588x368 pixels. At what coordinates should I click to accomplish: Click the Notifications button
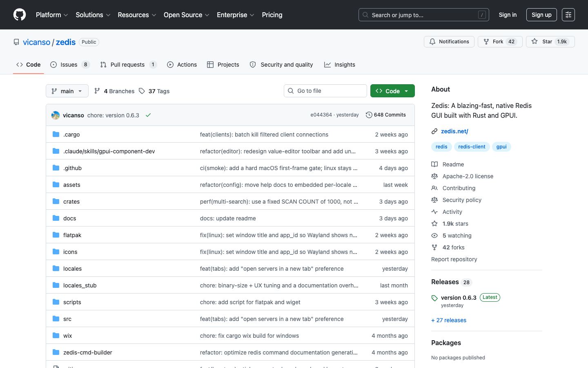449,42
